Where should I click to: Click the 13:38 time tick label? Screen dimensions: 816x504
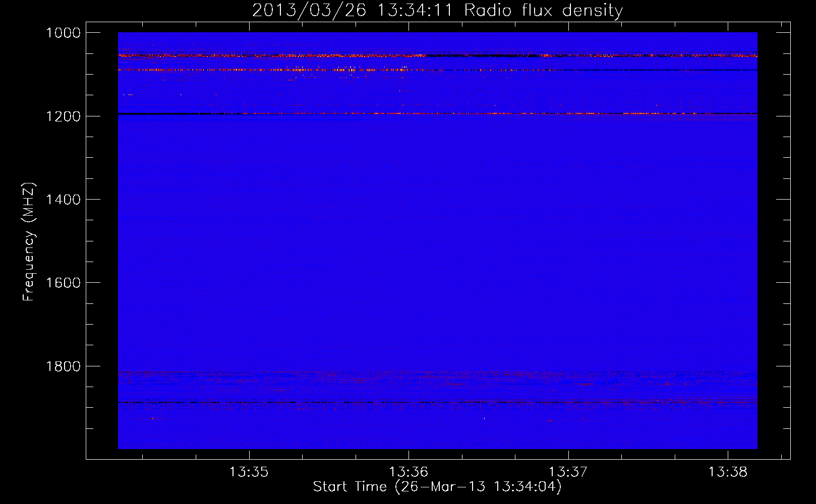click(x=728, y=472)
